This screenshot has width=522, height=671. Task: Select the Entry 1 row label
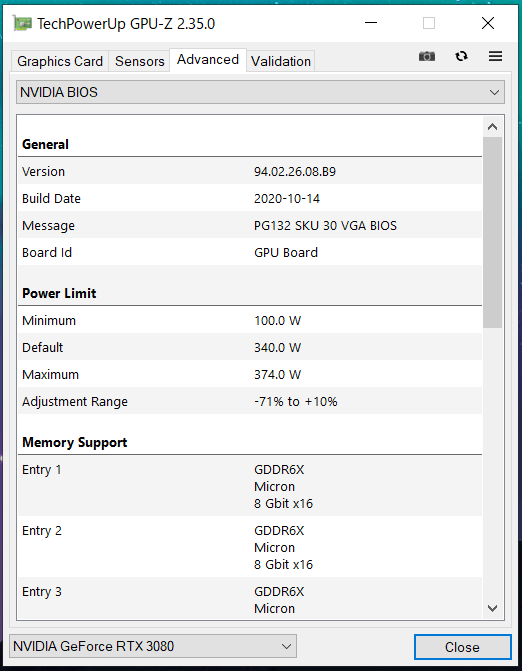coord(42,469)
